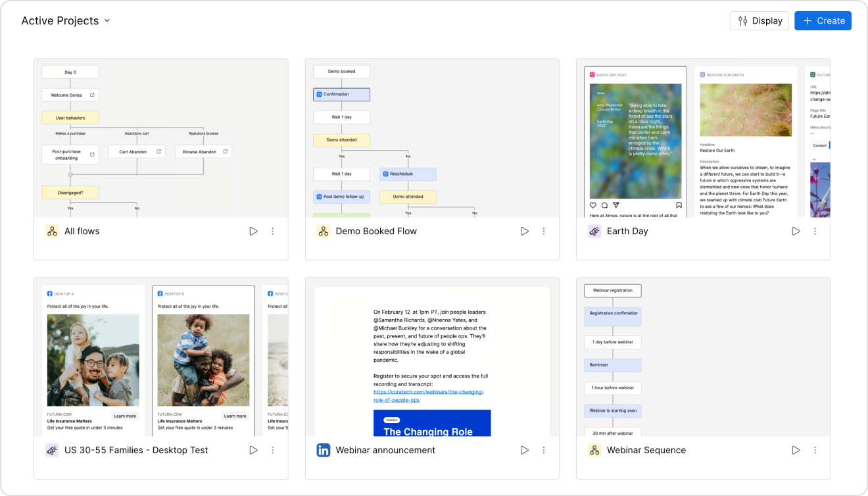Click the Demo Booked Flow flowchart icon

point(323,231)
